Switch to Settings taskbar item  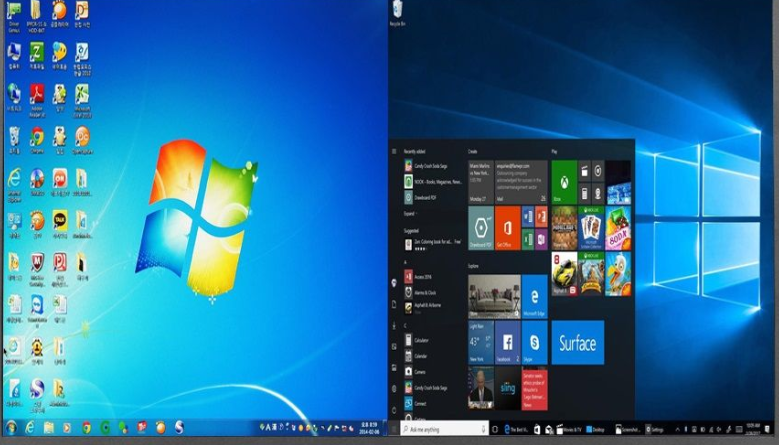click(655, 429)
